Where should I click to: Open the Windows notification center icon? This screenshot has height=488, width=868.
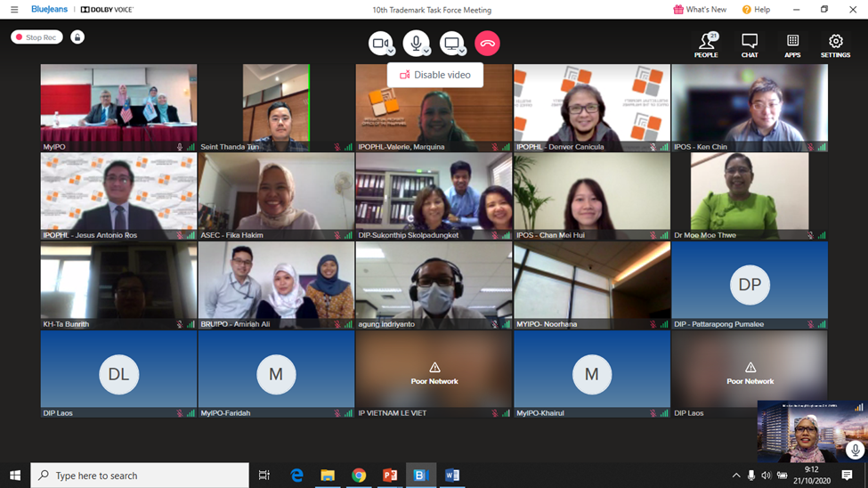[847, 476]
